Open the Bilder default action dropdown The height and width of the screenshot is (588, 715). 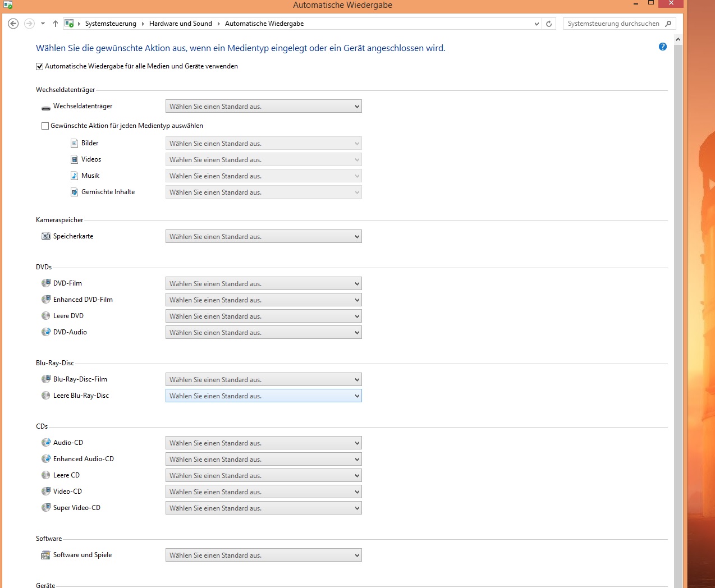264,143
